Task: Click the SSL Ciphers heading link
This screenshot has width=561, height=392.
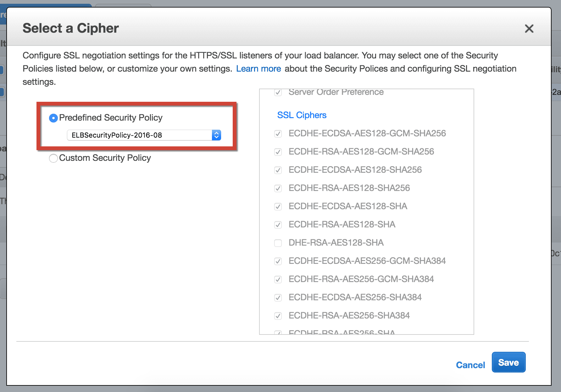Action: pos(301,115)
